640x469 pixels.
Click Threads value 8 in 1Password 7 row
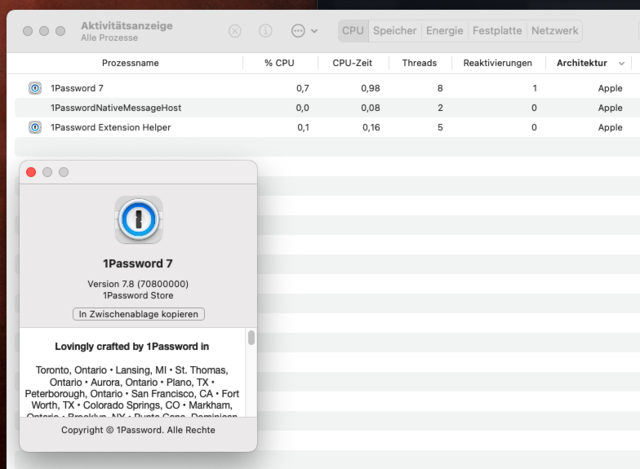pyautogui.click(x=440, y=88)
